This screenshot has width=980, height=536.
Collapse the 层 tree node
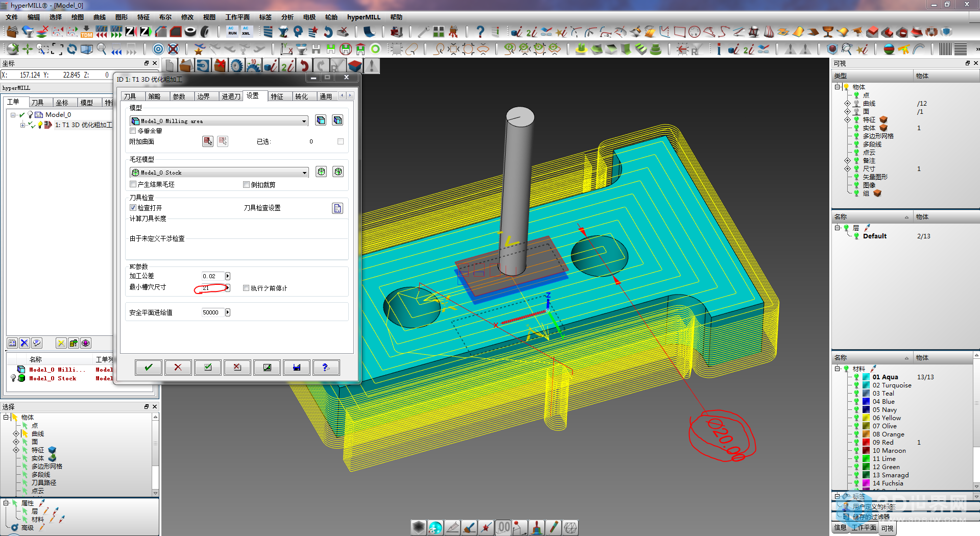pyautogui.click(x=837, y=228)
